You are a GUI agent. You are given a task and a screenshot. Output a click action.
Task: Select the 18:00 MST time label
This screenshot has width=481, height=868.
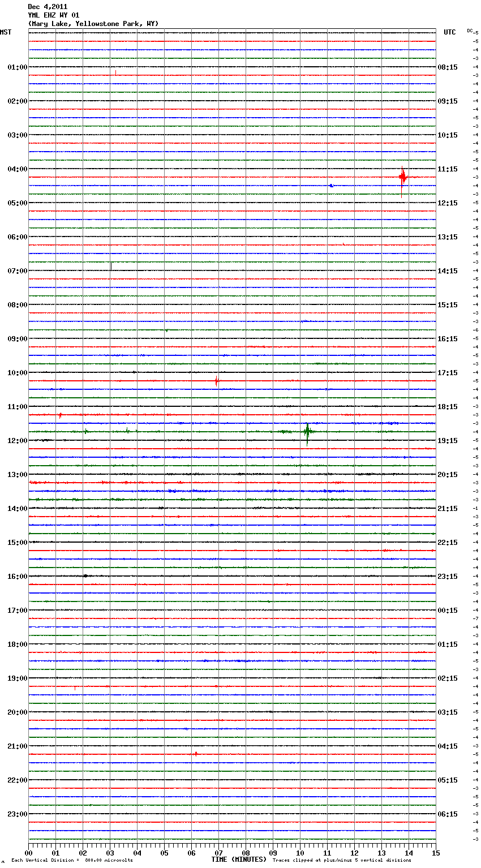point(18,644)
